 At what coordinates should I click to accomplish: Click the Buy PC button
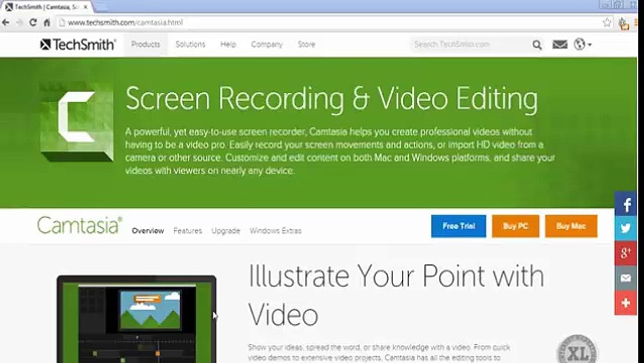tap(515, 226)
